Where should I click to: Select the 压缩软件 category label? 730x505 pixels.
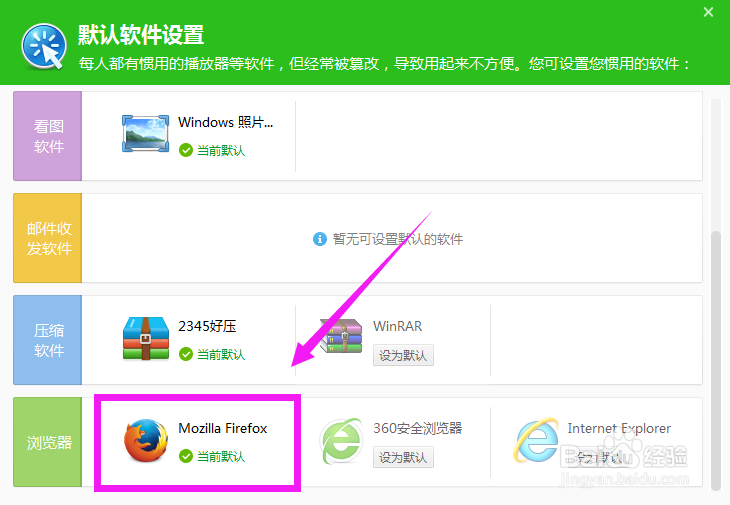tap(48, 340)
